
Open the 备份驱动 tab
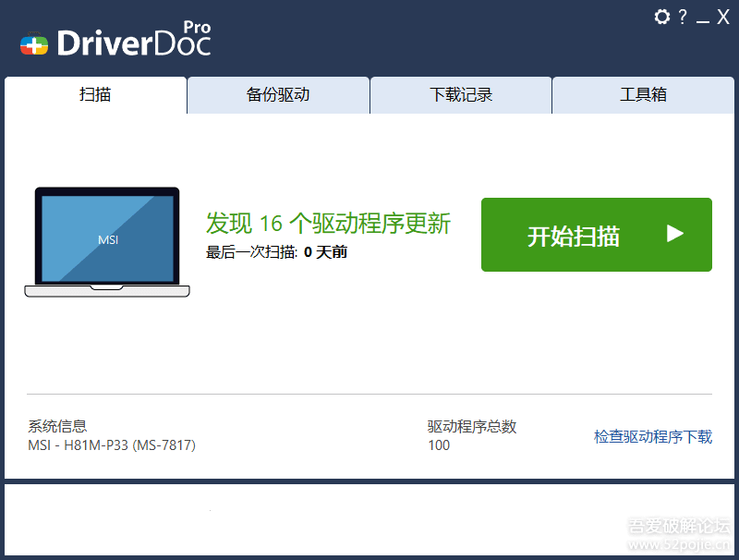pyautogui.click(x=278, y=95)
